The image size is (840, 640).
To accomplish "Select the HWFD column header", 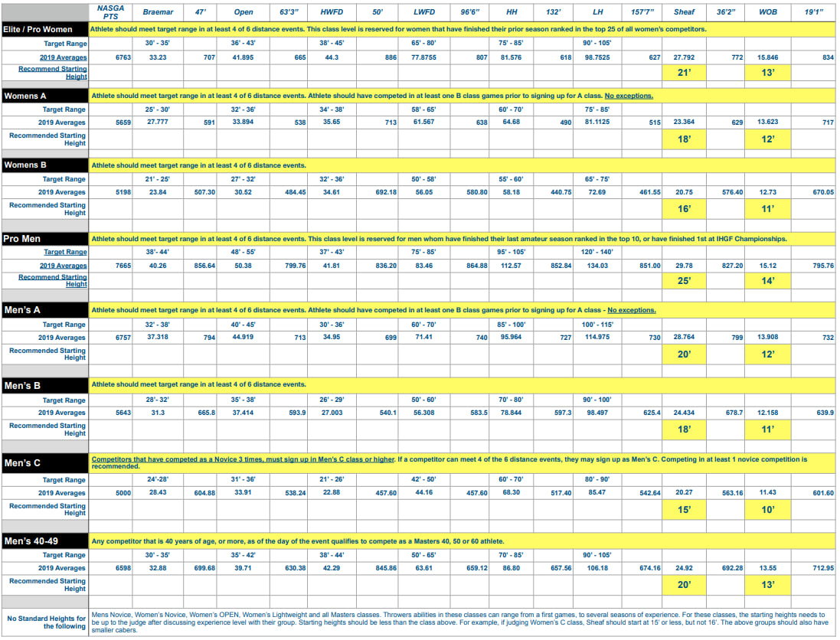I will [x=331, y=12].
